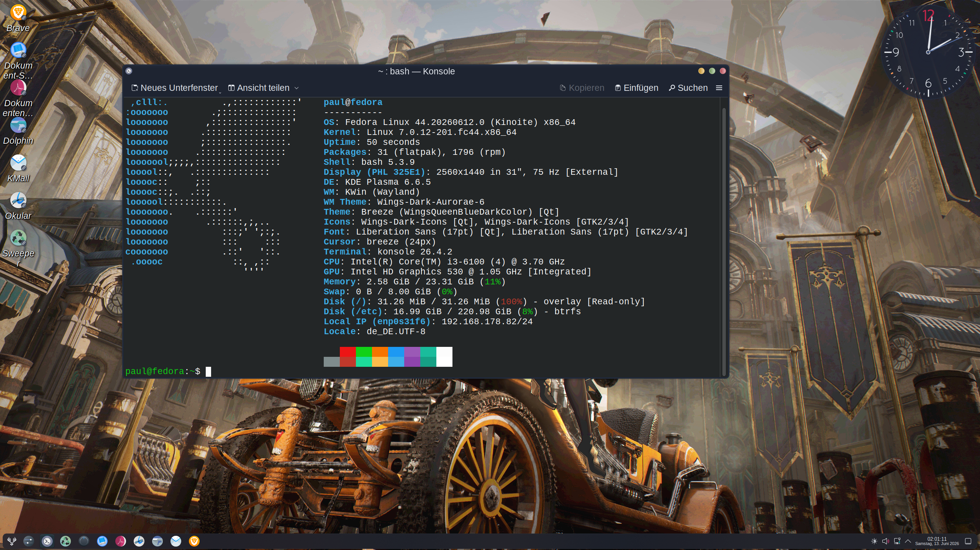Open Konsole window menu icon in title bar
Screen dimensions: 980x550
pyautogui.click(x=129, y=71)
